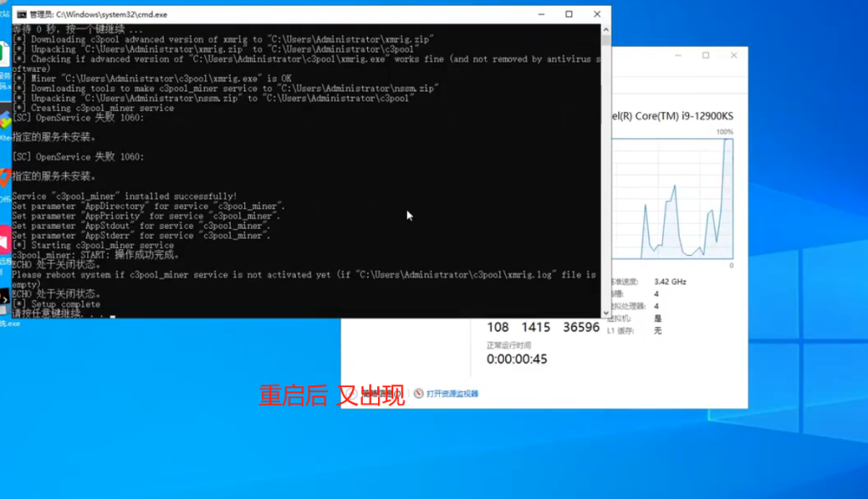
Task: Click "Downloading c3pool advanced version" line
Action: [x=223, y=39]
